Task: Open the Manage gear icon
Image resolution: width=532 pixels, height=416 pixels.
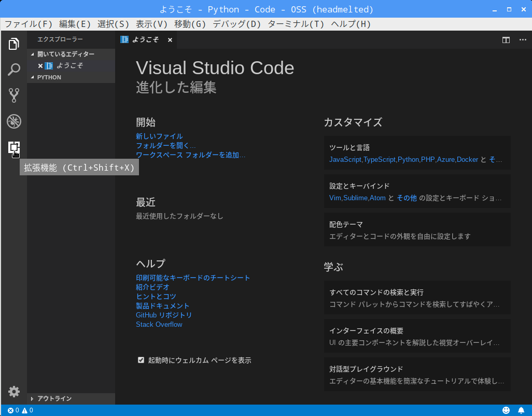Action: [x=13, y=392]
